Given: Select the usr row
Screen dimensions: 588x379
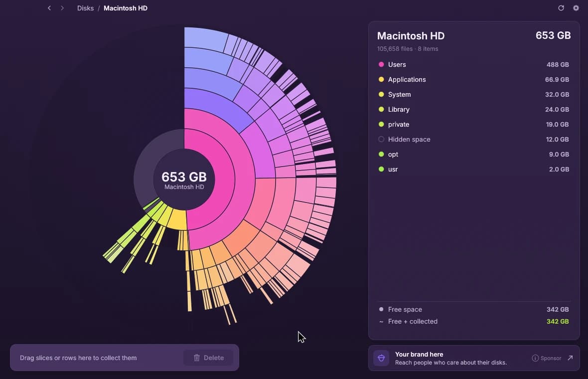Looking at the screenshot, I should tap(473, 169).
